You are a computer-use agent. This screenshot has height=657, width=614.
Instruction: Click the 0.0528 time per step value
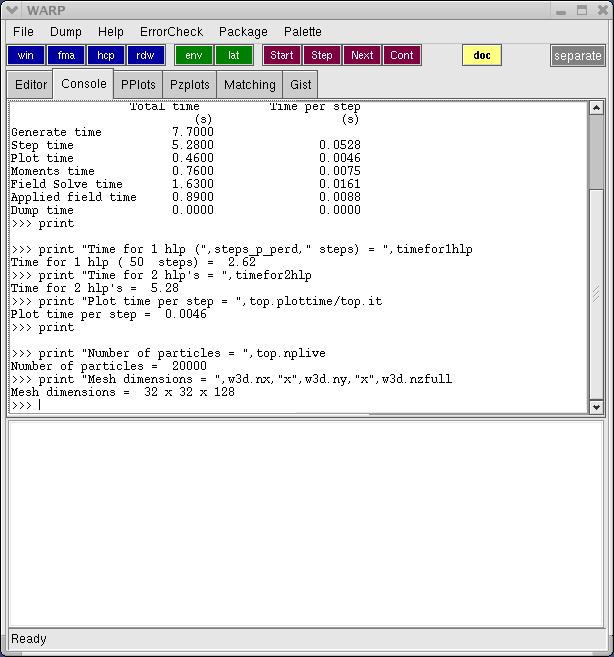click(340, 145)
